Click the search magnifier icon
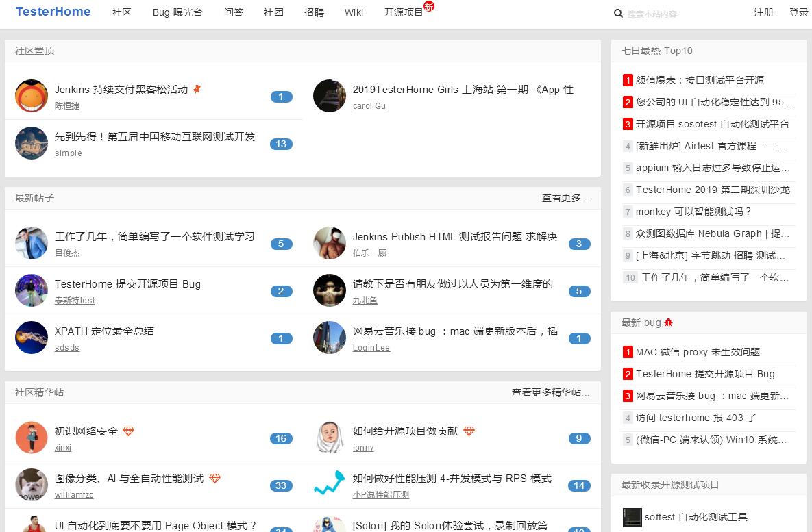The height and width of the screenshot is (532, 812). tap(618, 14)
